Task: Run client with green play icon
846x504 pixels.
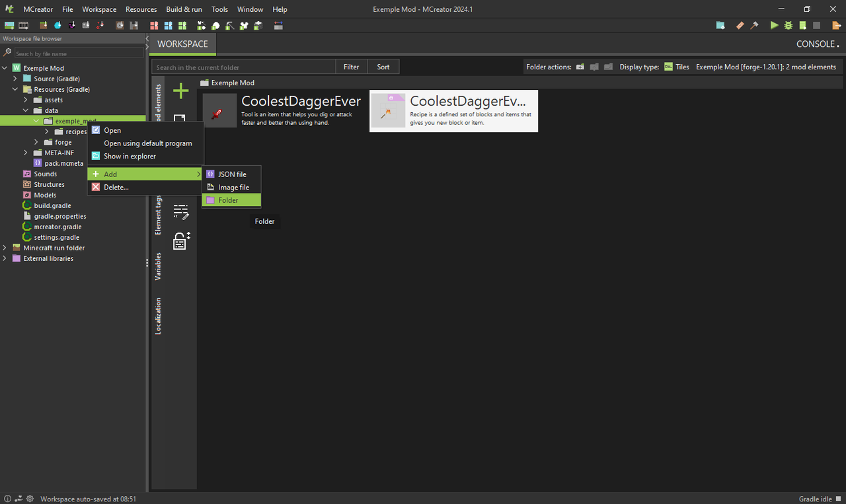Action: point(775,25)
